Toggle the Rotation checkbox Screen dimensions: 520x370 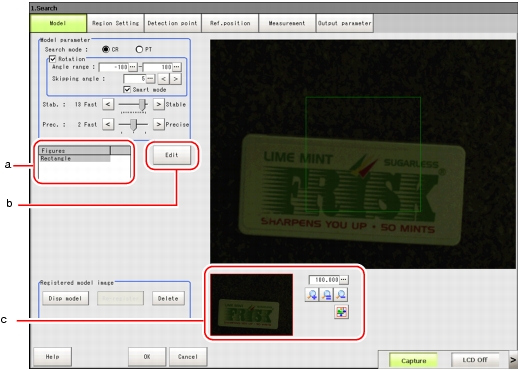coord(53,59)
